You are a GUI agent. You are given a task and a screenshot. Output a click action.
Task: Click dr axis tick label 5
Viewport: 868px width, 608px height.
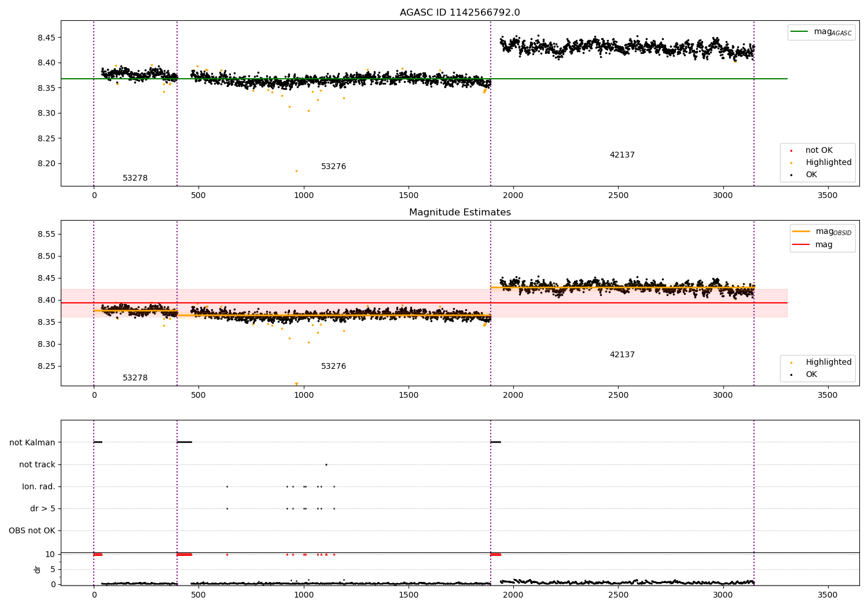[53, 570]
